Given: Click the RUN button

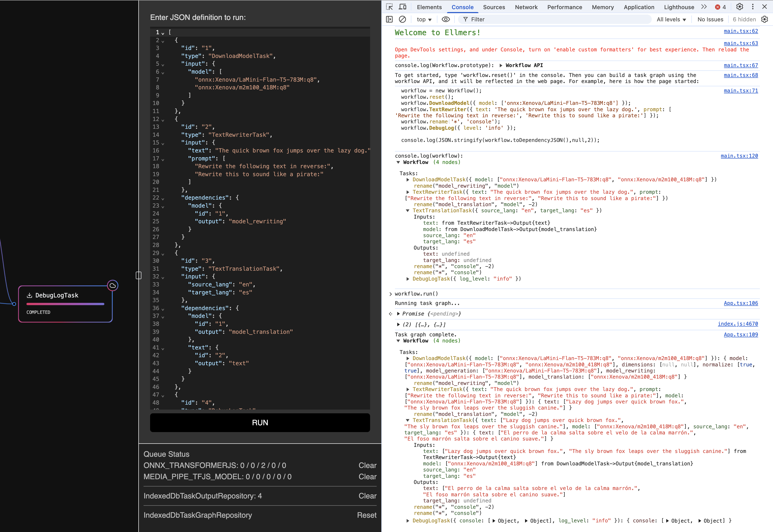Looking at the screenshot, I should click(260, 423).
